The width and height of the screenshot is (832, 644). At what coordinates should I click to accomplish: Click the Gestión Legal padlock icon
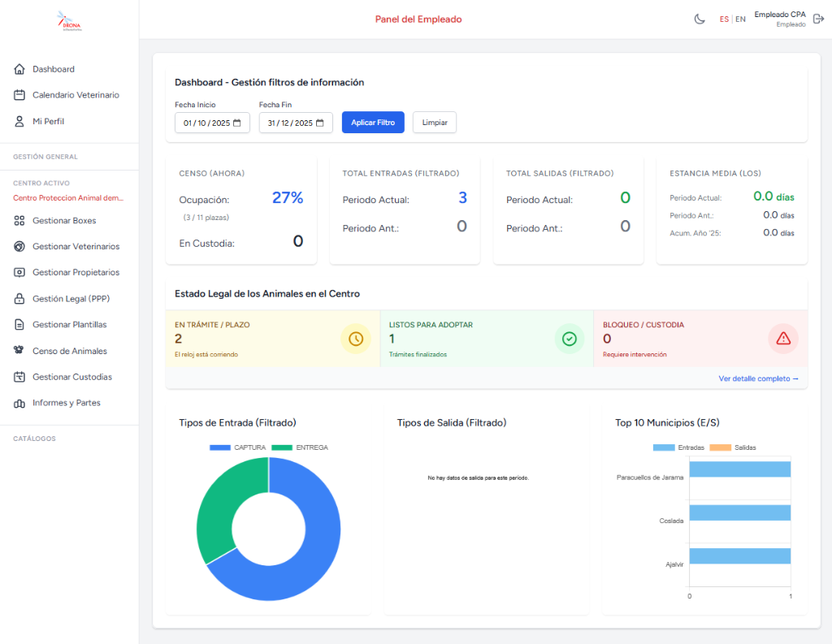[19, 299]
